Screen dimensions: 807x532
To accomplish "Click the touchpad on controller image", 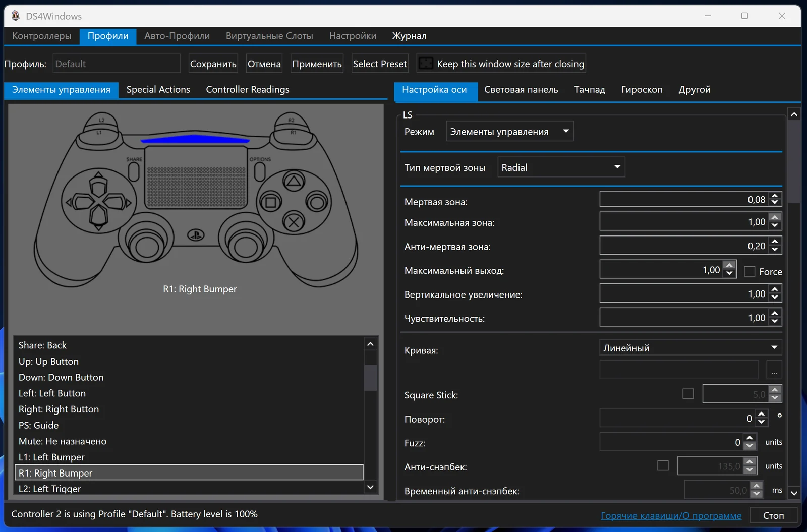I will pos(196,177).
